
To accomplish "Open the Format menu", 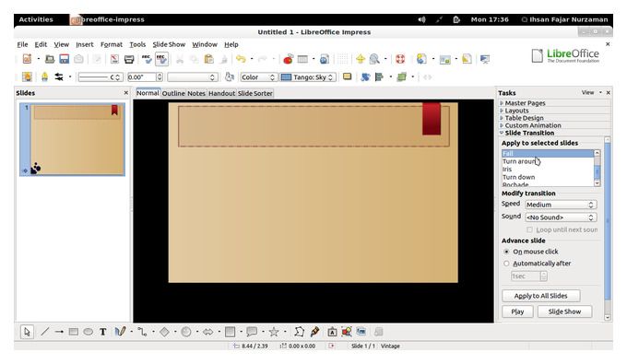I will pyautogui.click(x=112, y=44).
